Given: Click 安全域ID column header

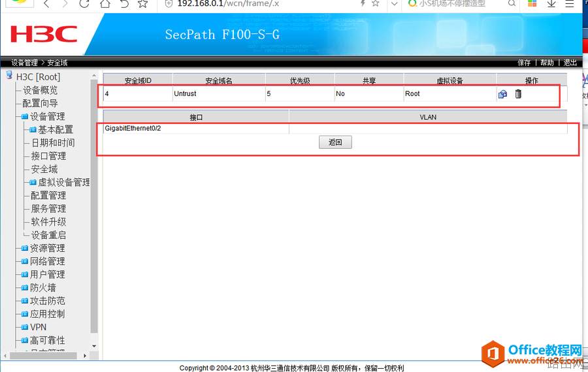Looking at the screenshot, I should click(x=138, y=80).
